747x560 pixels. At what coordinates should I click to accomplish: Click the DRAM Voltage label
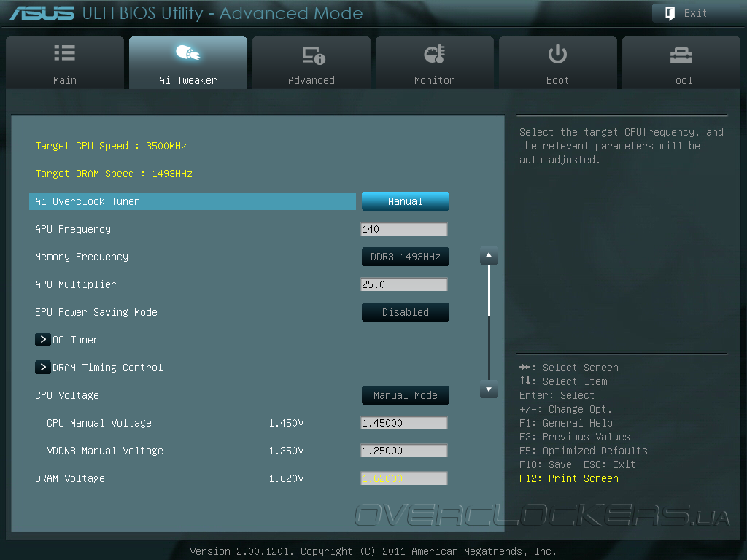click(70, 478)
